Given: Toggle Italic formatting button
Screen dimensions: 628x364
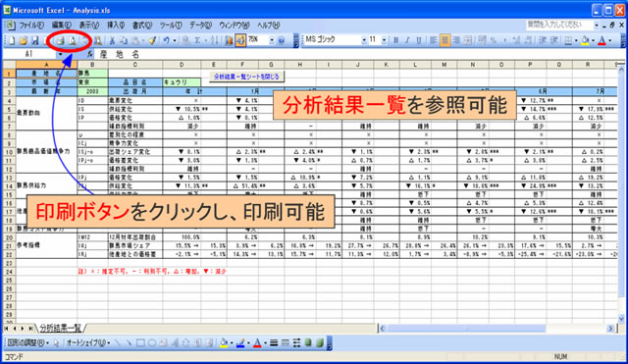Looking at the screenshot, I should click(407, 40).
